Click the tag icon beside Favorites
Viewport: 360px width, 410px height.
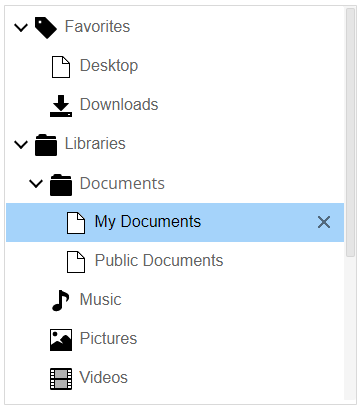pos(46,27)
